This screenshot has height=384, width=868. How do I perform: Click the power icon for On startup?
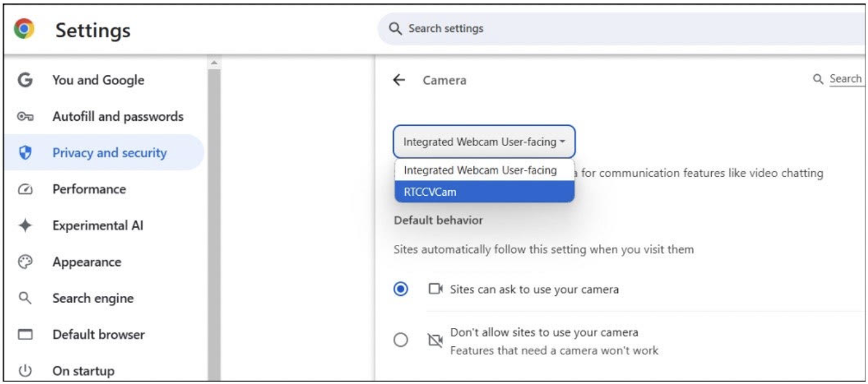point(25,371)
